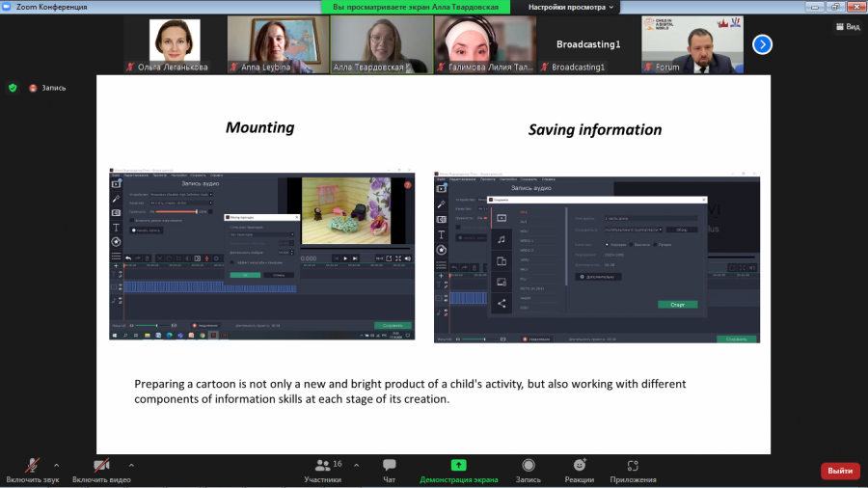Screen dimensions: 868x488
Task: Click the Демонстрация экрана share icon
Action: pyautogui.click(x=458, y=465)
